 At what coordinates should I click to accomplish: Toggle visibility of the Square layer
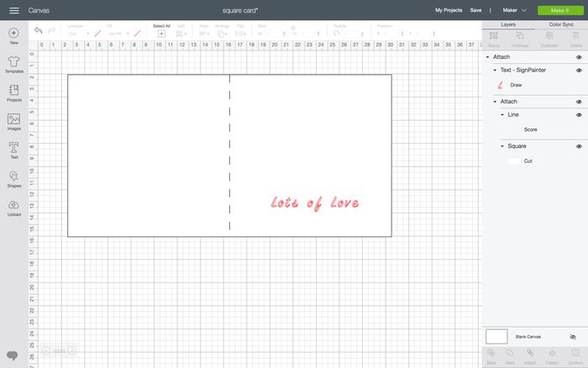coord(579,146)
